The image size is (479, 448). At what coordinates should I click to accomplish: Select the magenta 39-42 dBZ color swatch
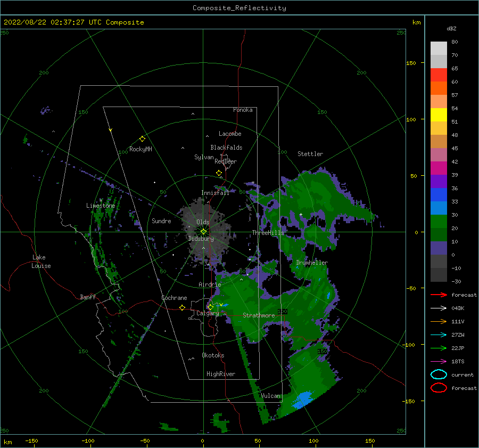tap(439, 168)
